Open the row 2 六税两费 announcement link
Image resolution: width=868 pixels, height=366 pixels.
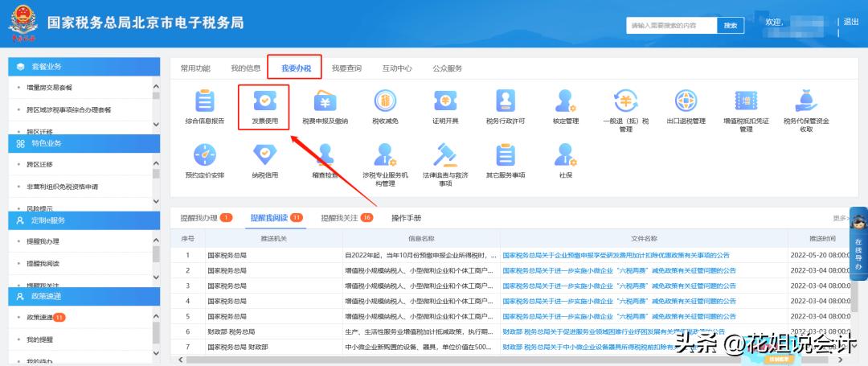click(619, 271)
